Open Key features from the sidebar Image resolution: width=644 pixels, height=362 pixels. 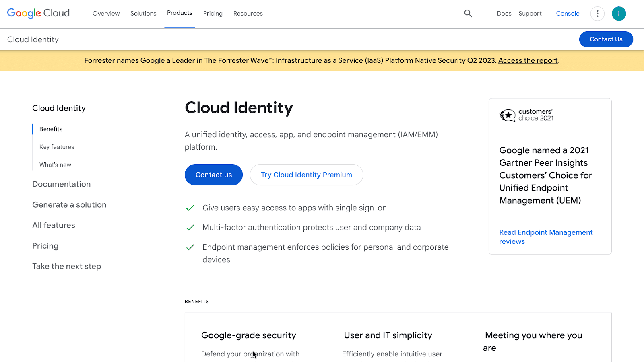(57, 147)
